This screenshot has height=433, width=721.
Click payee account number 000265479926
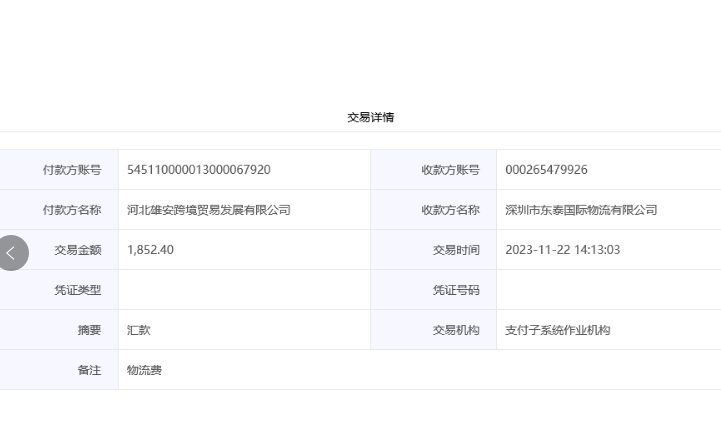click(546, 170)
